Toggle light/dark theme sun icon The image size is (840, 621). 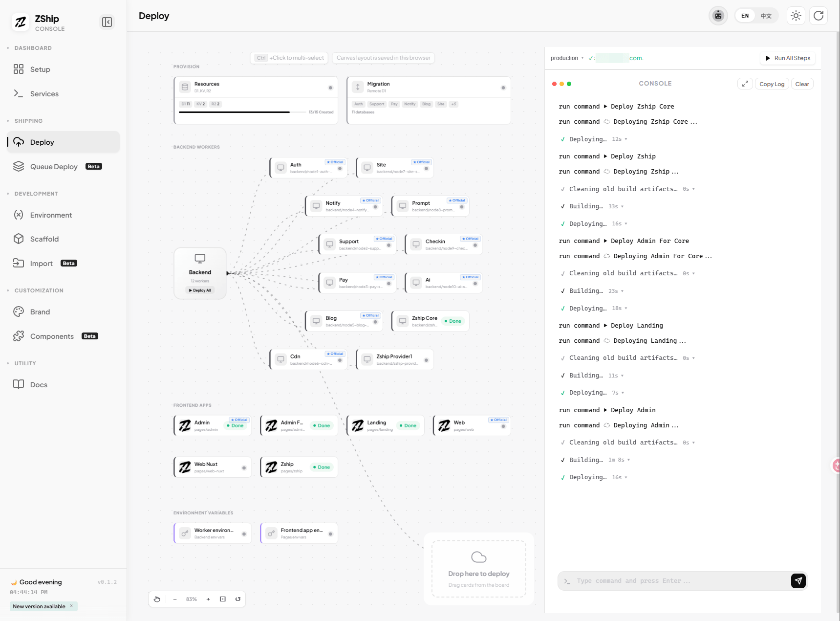tap(796, 16)
